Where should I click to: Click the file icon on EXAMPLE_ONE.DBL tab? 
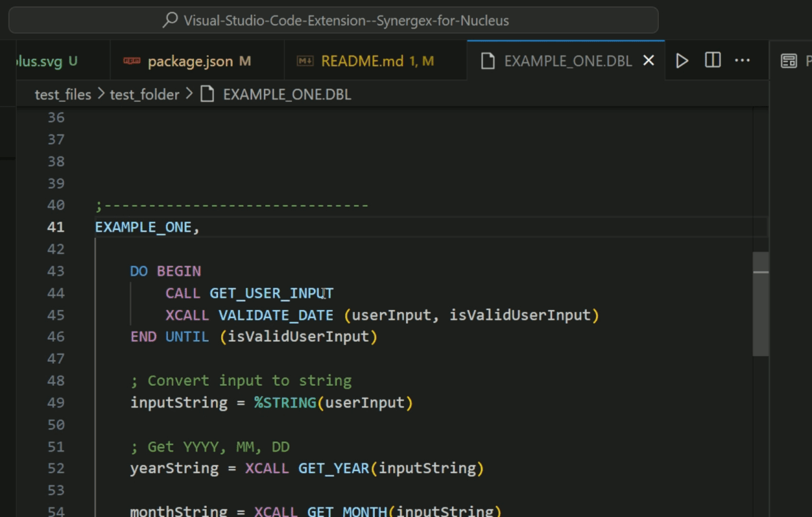[488, 61]
